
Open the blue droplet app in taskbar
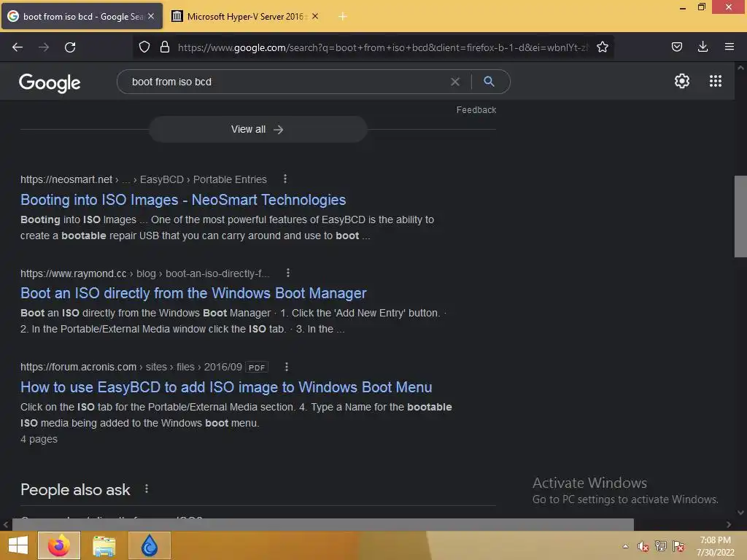click(149, 545)
